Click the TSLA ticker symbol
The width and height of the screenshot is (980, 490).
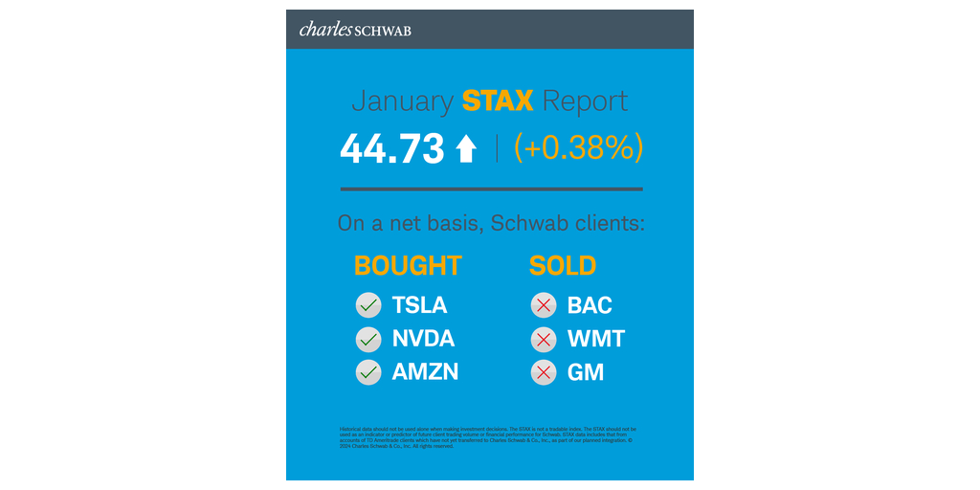click(x=419, y=305)
